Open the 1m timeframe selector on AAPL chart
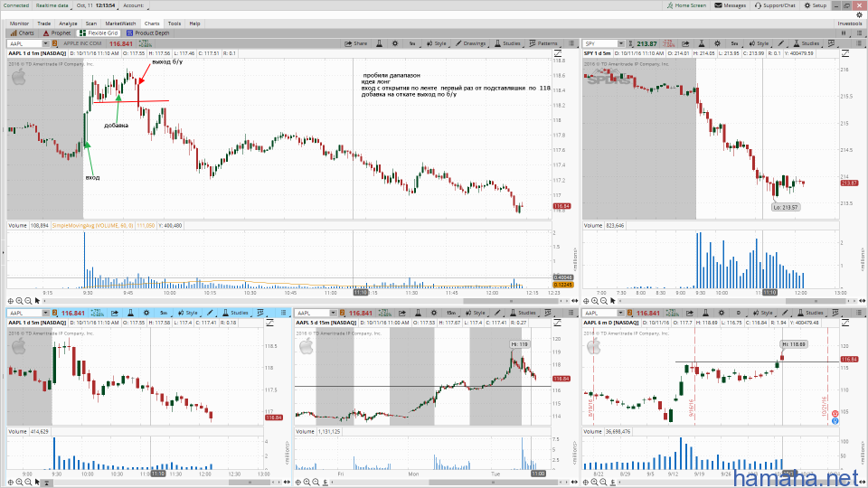Screen dimensions: 868x488 412,43
